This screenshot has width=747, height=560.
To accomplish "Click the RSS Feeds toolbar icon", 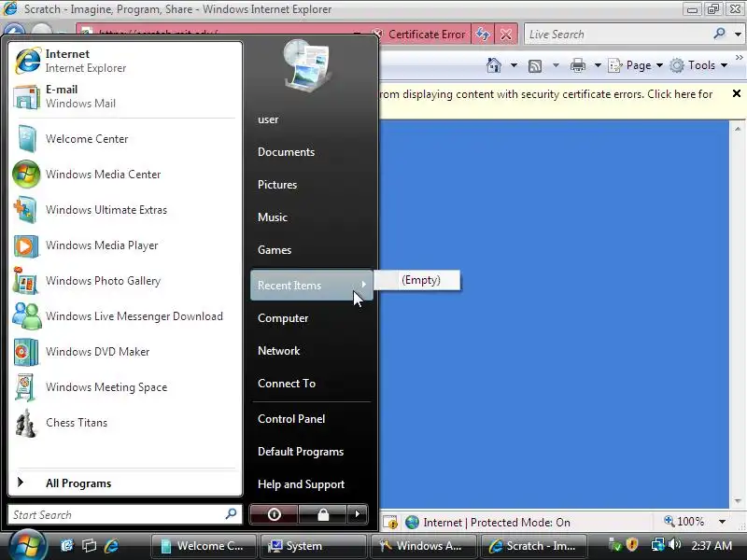I will [x=535, y=65].
